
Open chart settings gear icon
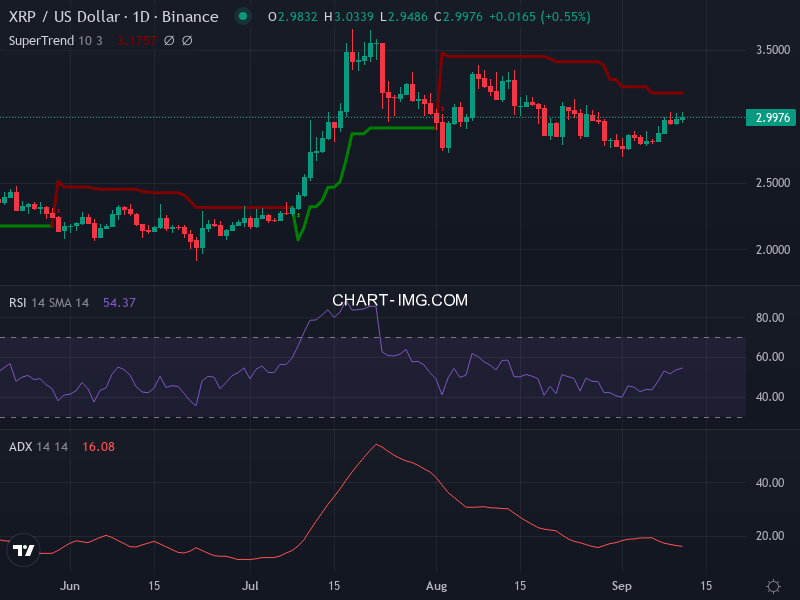[x=773, y=586]
